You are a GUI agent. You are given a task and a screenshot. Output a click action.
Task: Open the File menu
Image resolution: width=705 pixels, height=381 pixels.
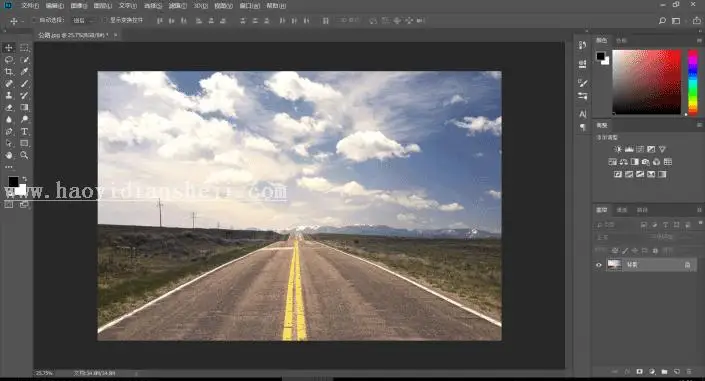[x=30, y=6]
